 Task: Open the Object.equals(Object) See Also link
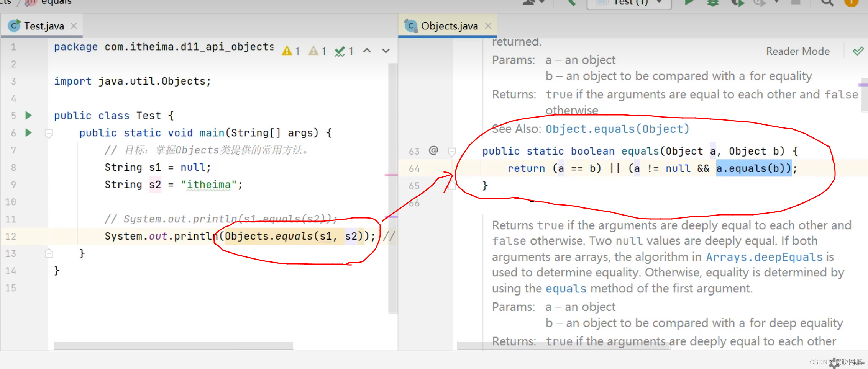pyautogui.click(x=617, y=129)
